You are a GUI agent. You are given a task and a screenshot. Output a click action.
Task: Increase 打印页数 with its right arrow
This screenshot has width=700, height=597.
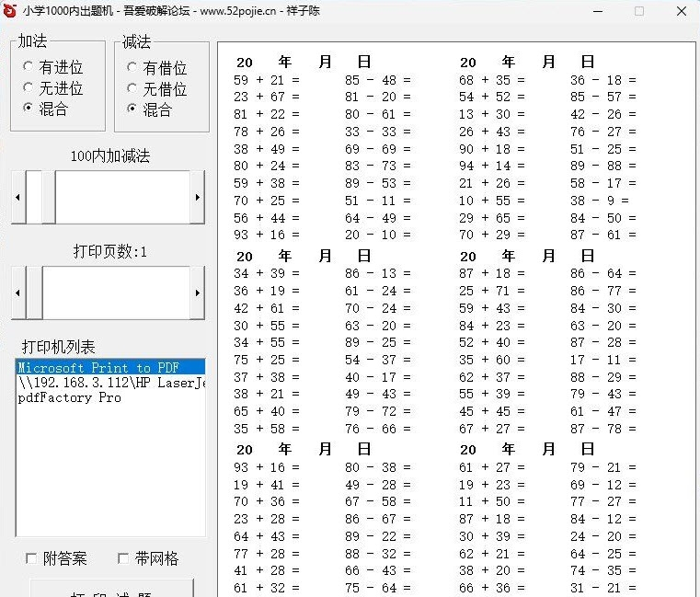coord(197,293)
